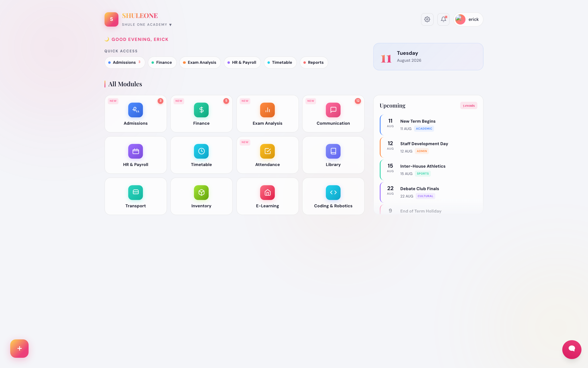The width and height of the screenshot is (588, 368).
Task: Open the Inventory box module icon
Action: [x=201, y=193]
